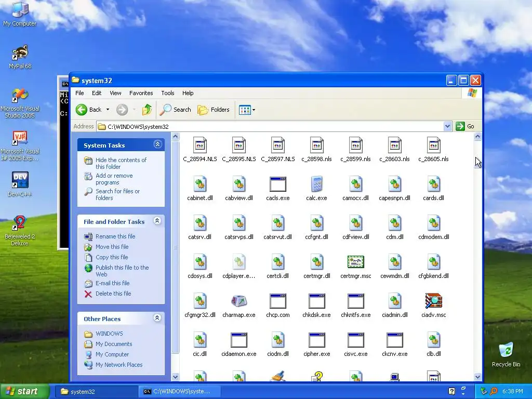
Task: Select the c_28605.nls file icon
Action: pyautogui.click(x=434, y=145)
